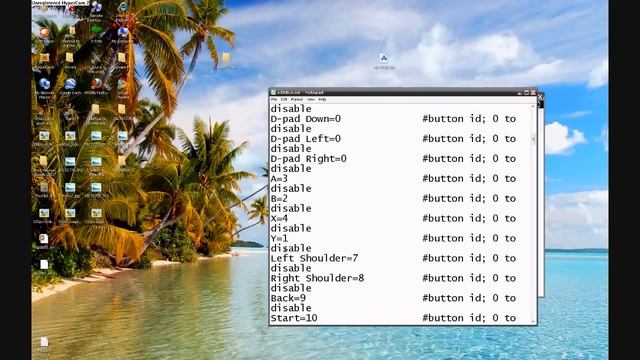640x360 pixels.
Task: Click the "Left Shoulder=7" text
Action: pos(314,258)
